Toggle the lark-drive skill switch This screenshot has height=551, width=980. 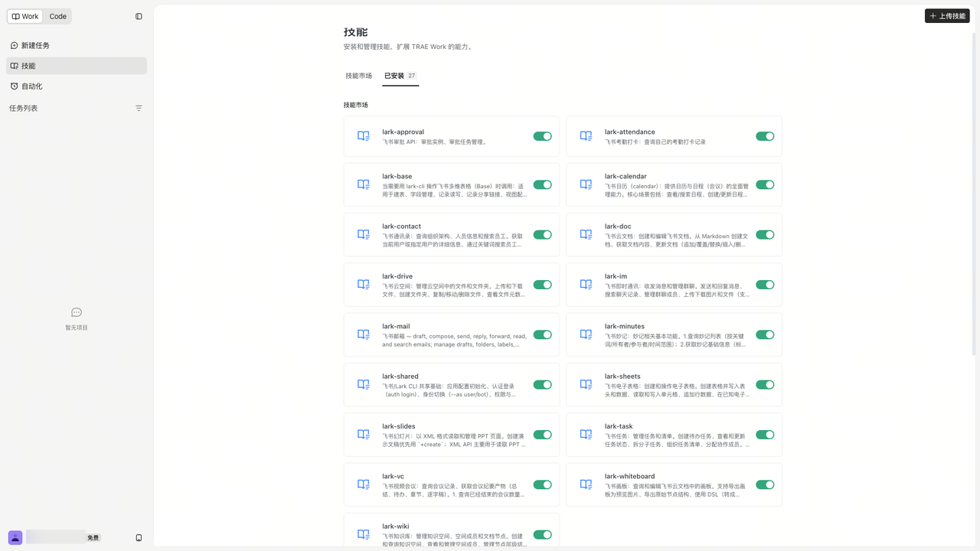point(543,285)
